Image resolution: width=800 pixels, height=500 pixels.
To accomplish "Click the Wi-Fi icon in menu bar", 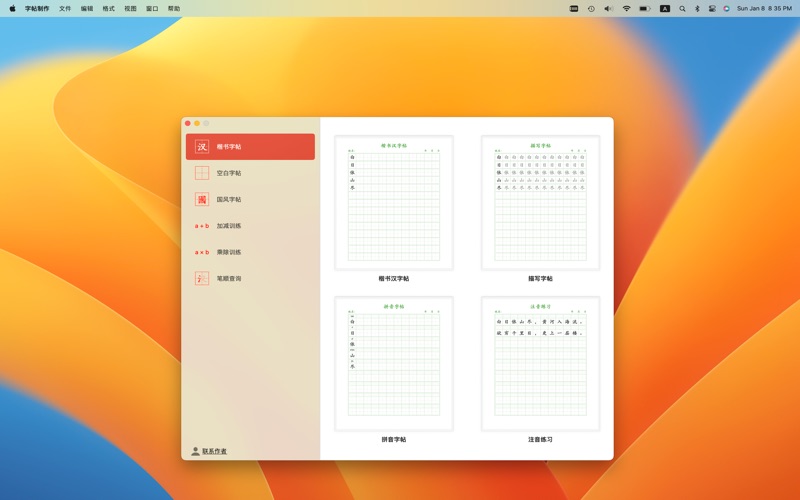I will (x=627, y=8).
